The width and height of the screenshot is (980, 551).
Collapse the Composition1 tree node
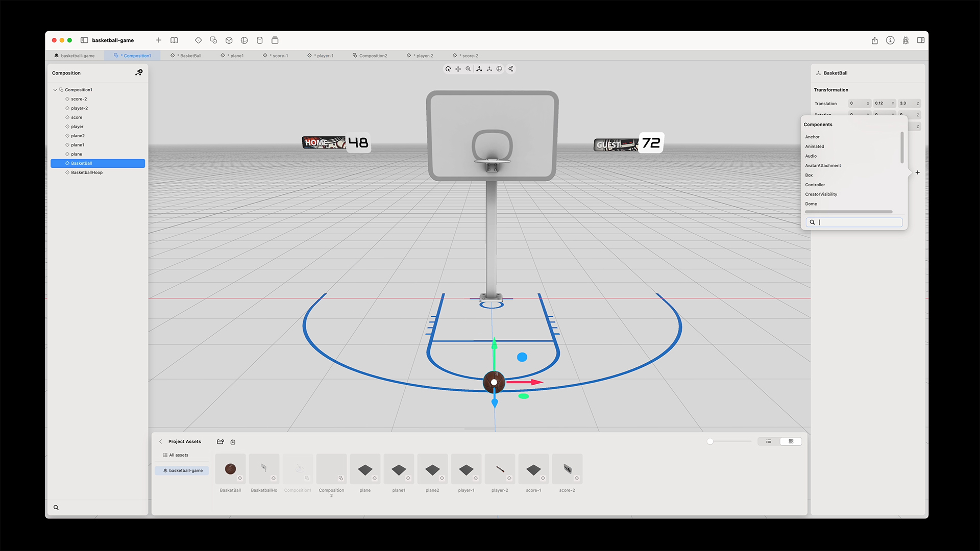coord(55,90)
